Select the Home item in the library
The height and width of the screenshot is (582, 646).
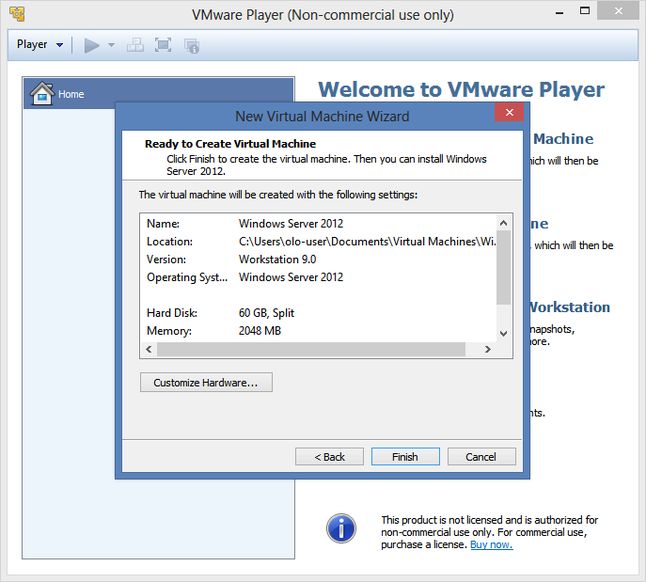pos(159,93)
